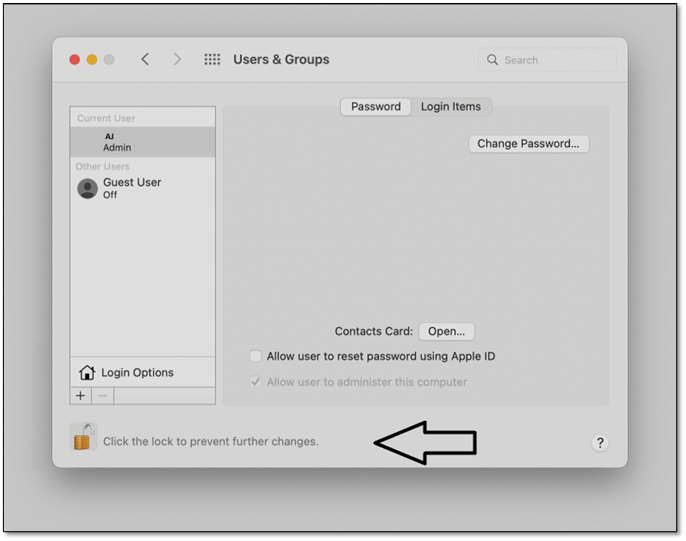Select the AJ Admin current user
Screen dimensions: 686x541
point(142,142)
